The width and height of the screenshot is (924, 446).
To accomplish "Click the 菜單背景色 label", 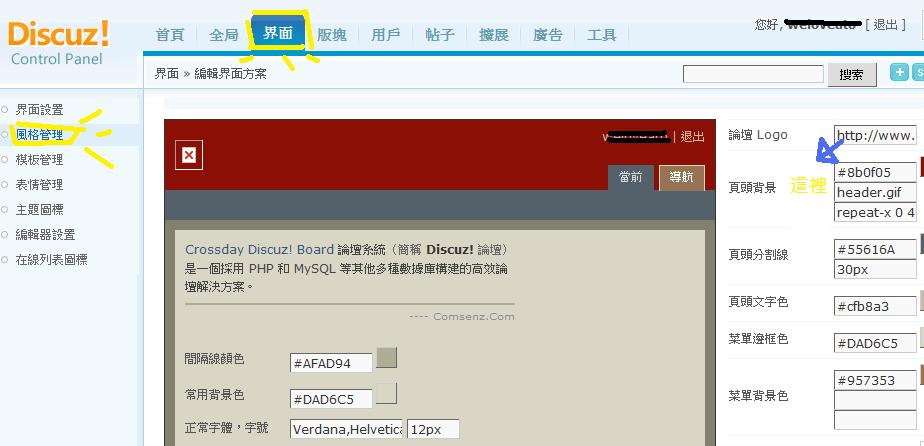I will (x=758, y=396).
